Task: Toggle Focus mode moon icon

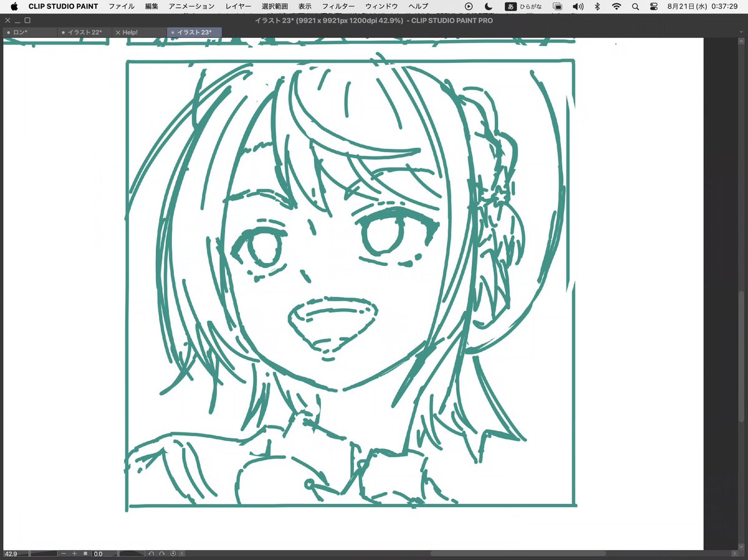Action: tap(489, 6)
